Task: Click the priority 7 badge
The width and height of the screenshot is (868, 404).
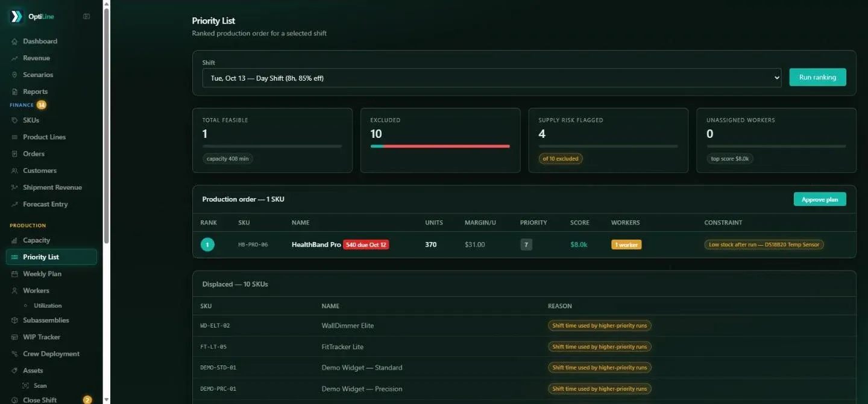Action: point(526,245)
